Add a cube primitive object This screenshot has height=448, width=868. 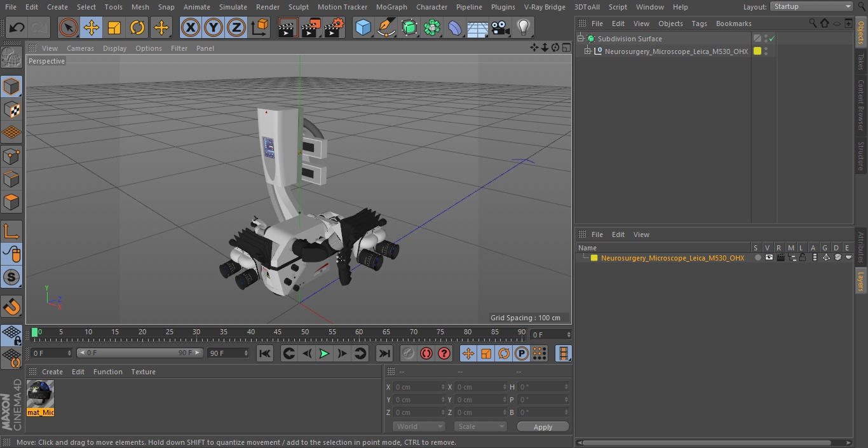pyautogui.click(x=363, y=27)
